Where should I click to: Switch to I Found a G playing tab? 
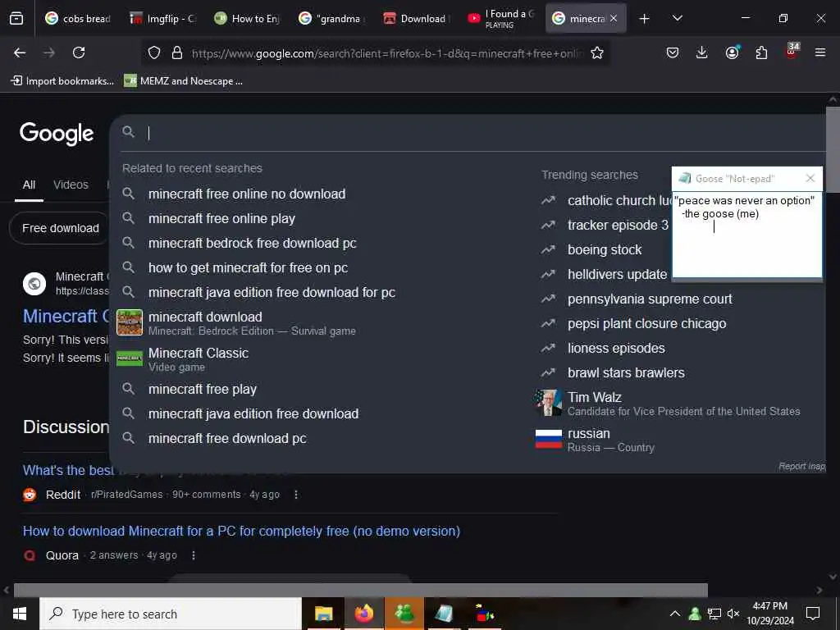pyautogui.click(x=500, y=19)
